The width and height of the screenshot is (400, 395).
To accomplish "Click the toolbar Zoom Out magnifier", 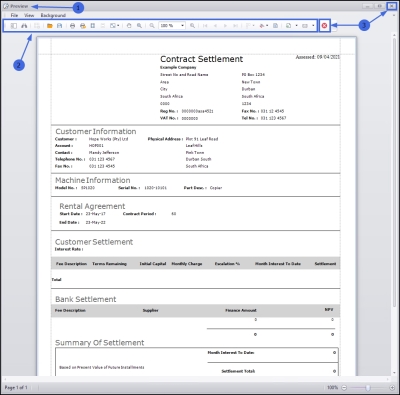I will click(x=152, y=26).
